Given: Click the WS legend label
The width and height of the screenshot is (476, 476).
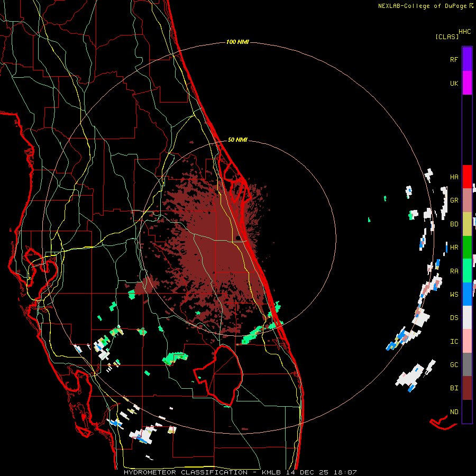Looking at the screenshot, I should 454,294.
